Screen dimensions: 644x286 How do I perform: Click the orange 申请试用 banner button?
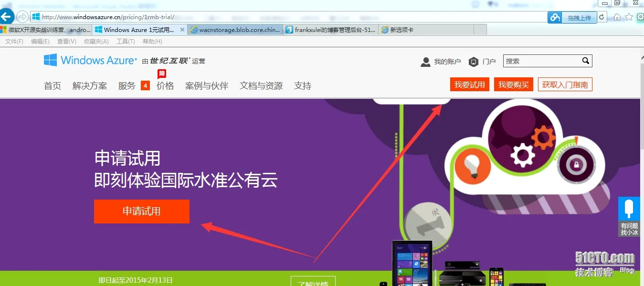pyautogui.click(x=142, y=211)
